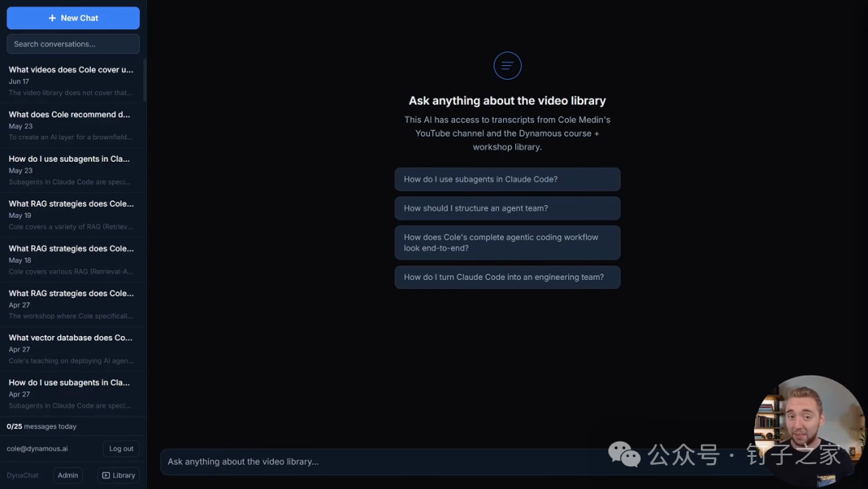The image size is (868, 489).
Task: Click the DynaChat brand label
Action: [23, 475]
